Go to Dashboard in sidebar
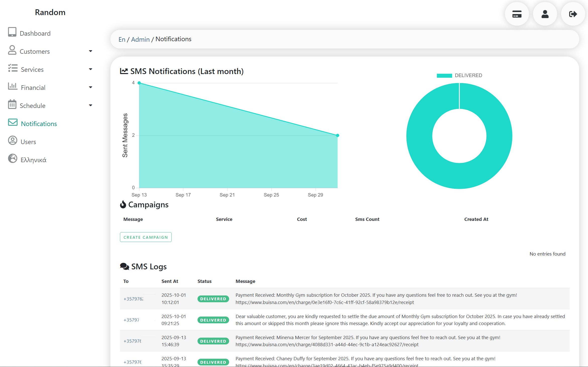This screenshot has height=367, width=588. 35,33
